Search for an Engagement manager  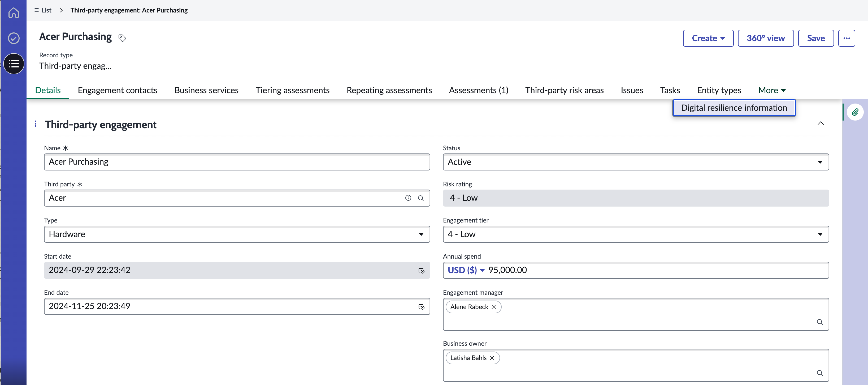pos(819,322)
